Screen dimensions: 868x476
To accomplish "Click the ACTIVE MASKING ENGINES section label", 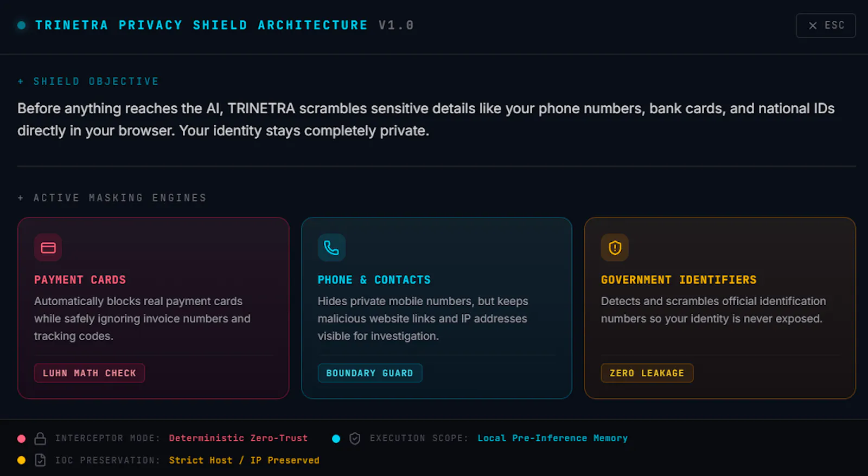I will pos(120,198).
